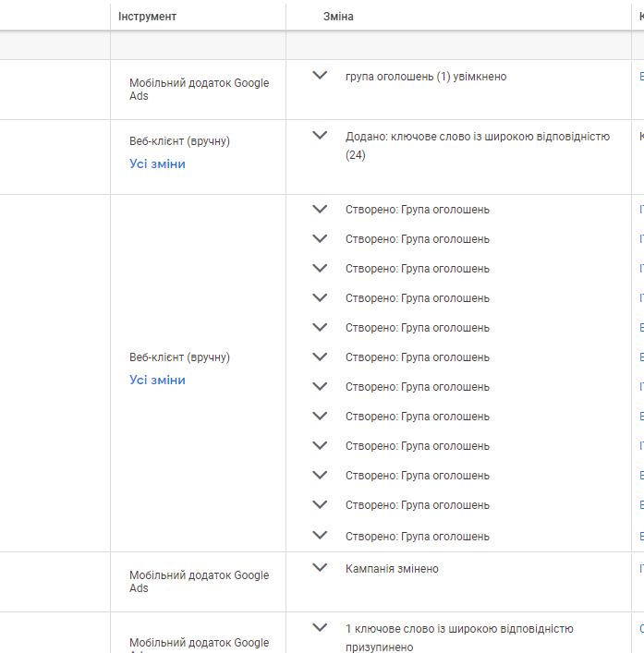Click the 'Кампанія змінено' change text
644x653 pixels.
click(392, 569)
